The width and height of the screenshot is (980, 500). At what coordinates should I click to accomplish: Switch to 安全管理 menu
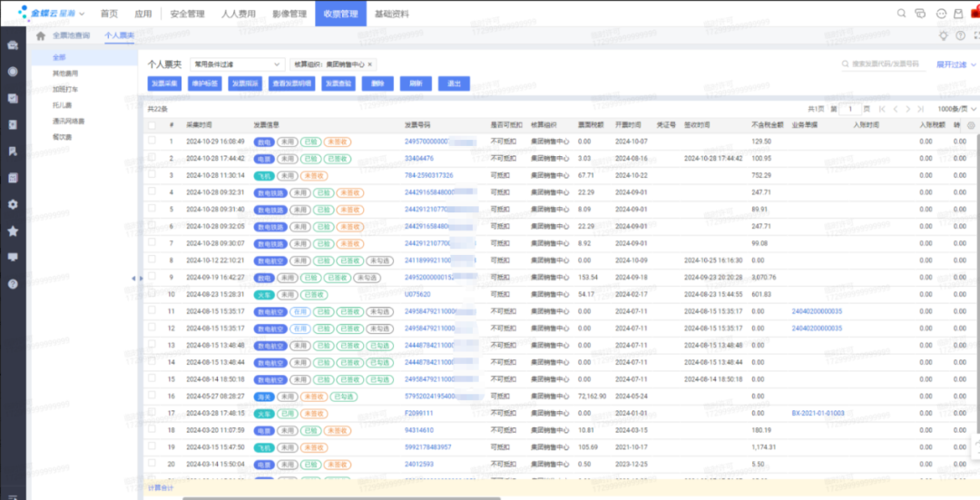pos(188,14)
